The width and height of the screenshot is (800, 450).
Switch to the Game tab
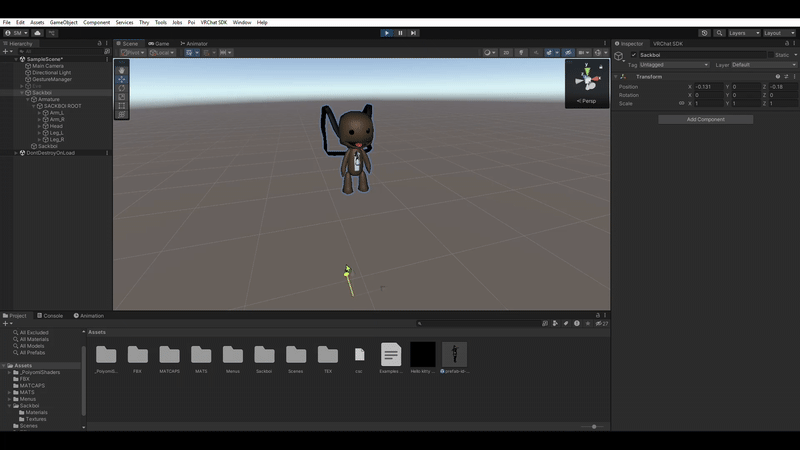pyautogui.click(x=159, y=43)
